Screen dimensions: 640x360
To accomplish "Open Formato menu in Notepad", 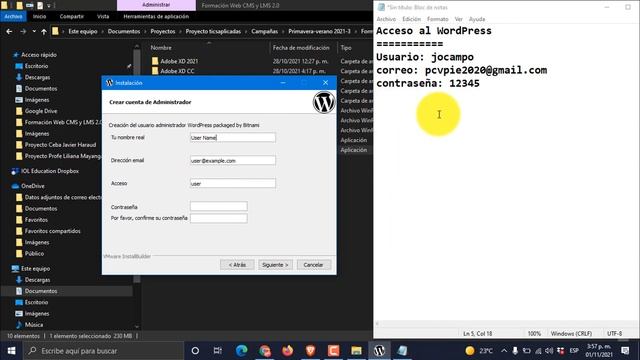I will point(438,19).
